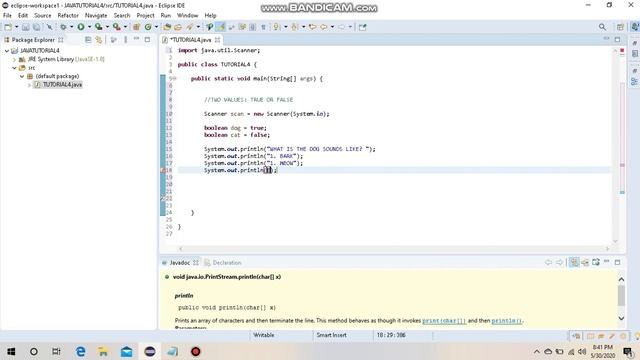Open the Refactor menu

(x=68, y=16)
